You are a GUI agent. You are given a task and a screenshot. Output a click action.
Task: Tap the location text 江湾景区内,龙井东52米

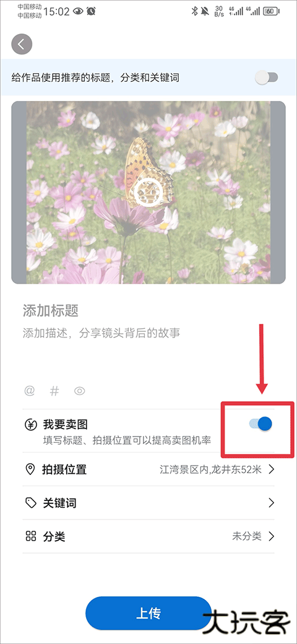pyautogui.click(x=210, y=470)
